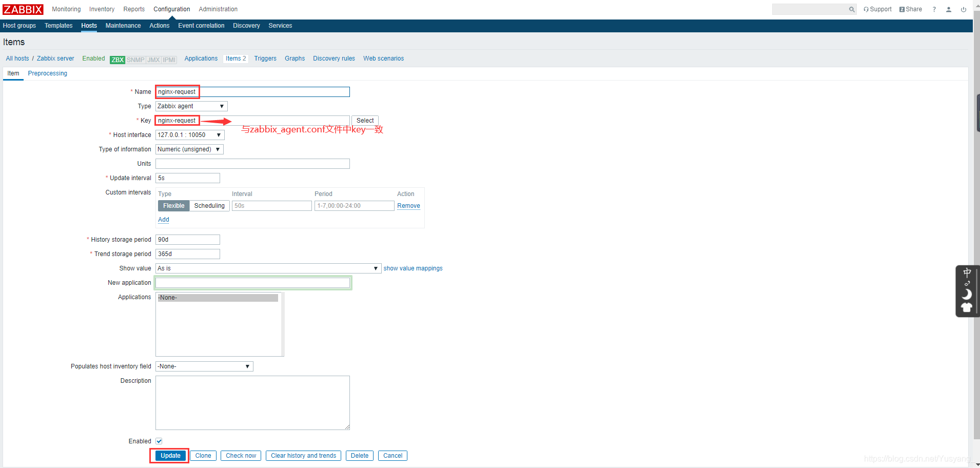Click the Name input field
Screen dimensions: 980x468
pos(252,92)
